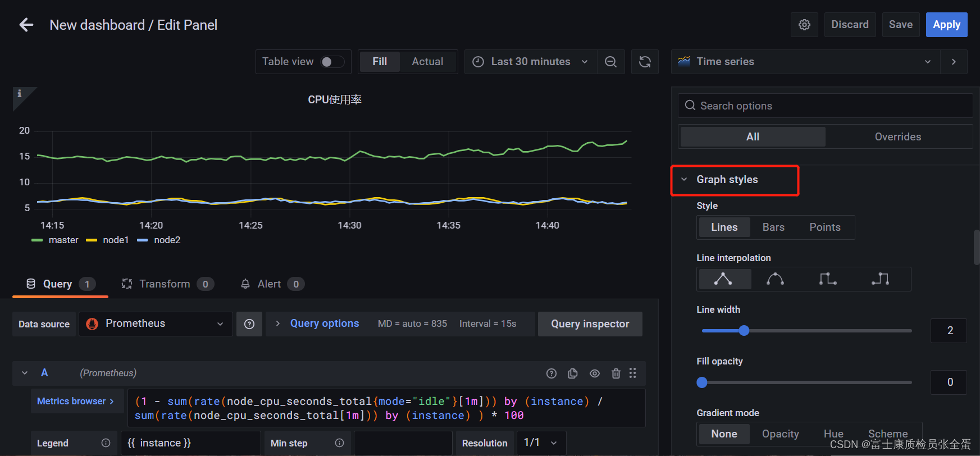Open the Last 30 minutes time picker
980x456 pixels.
click(x=530, y=62)
